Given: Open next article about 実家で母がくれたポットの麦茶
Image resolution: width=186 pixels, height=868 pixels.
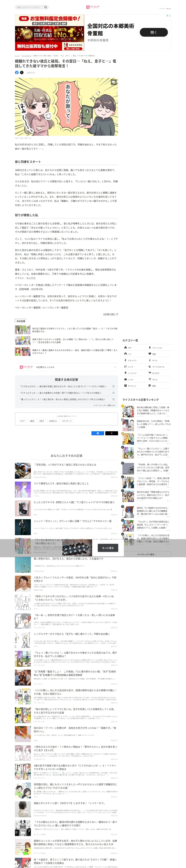Looking at the screenshot, I should pos(66,341).
